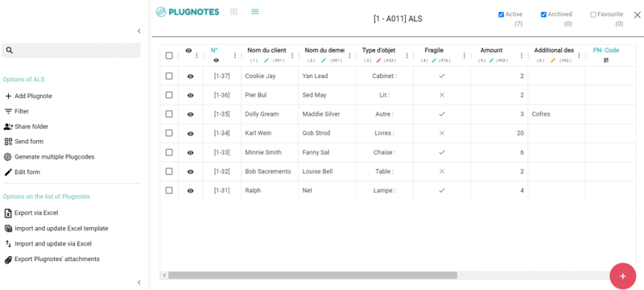Enable the Favourite filter checkbox
Viewport: 644px width, 290px height.
[x=593, y=14]
